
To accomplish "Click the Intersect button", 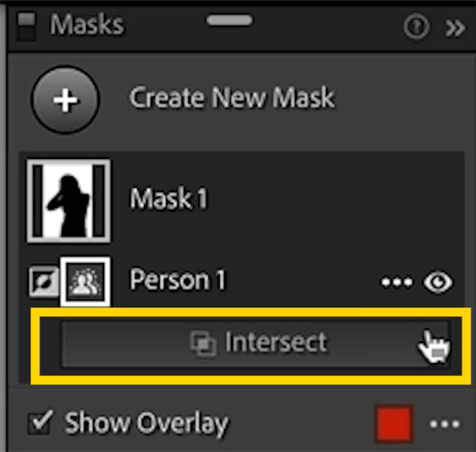I will (255, 344).
